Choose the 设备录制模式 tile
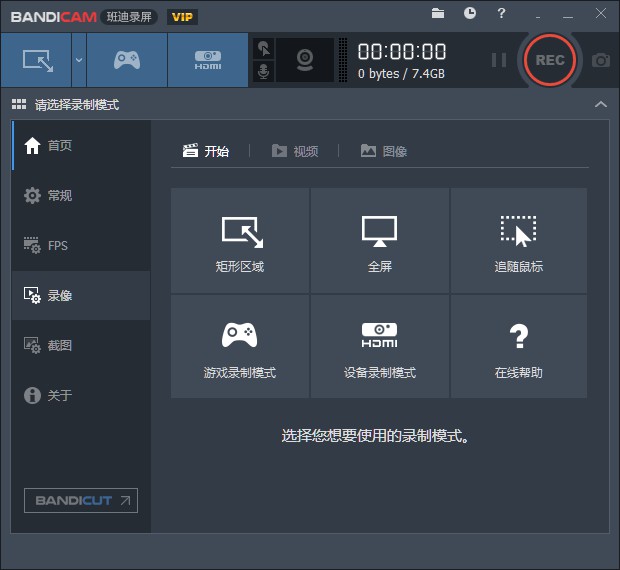The width and height of the screenshot is (620, 570). coord(380,346)
